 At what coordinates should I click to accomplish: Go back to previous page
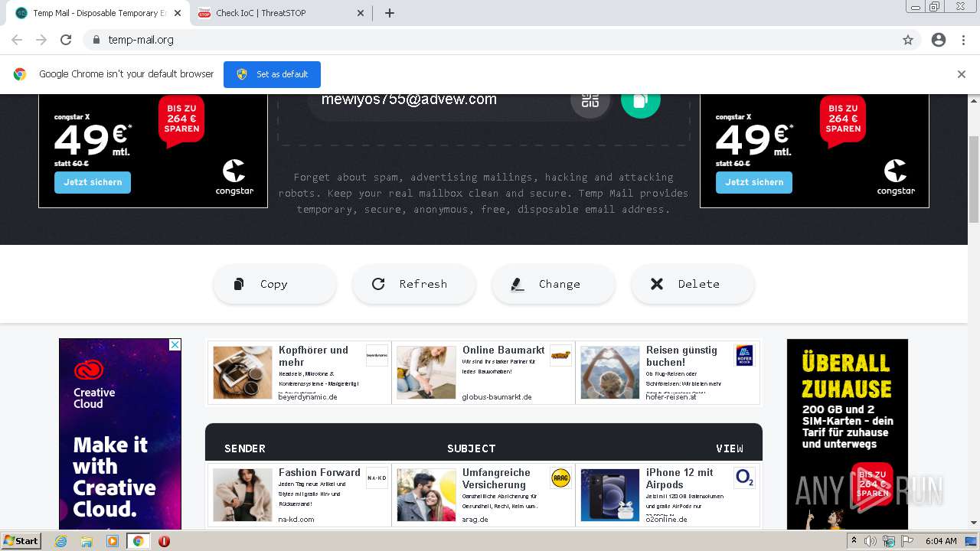pyautogui.click(x=17, y=40)
